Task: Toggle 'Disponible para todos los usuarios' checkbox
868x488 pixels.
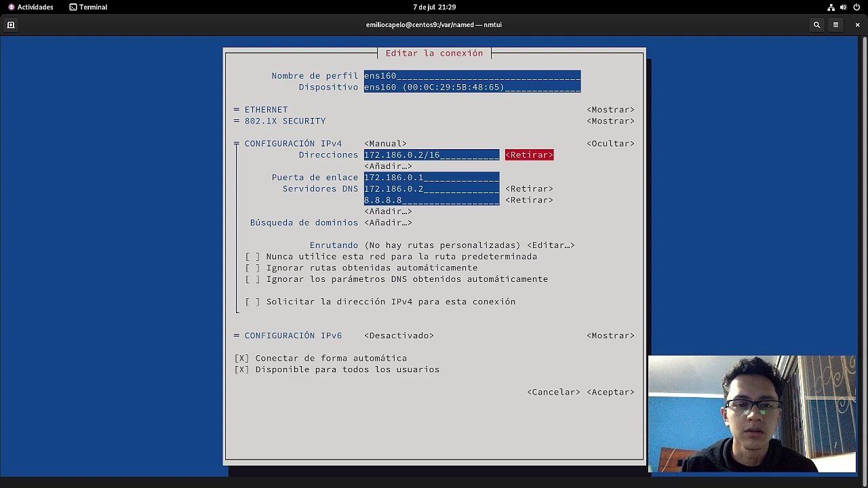Action: [241, 369]
